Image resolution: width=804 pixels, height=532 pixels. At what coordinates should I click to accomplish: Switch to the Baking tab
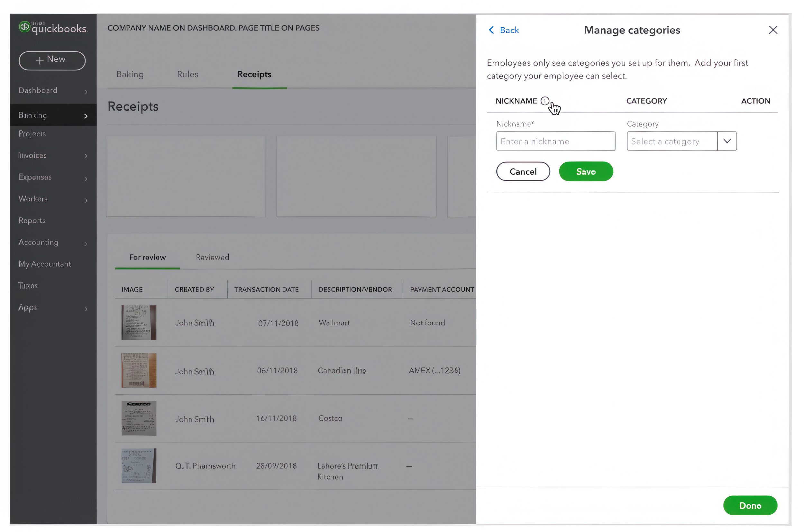point(130,74)
